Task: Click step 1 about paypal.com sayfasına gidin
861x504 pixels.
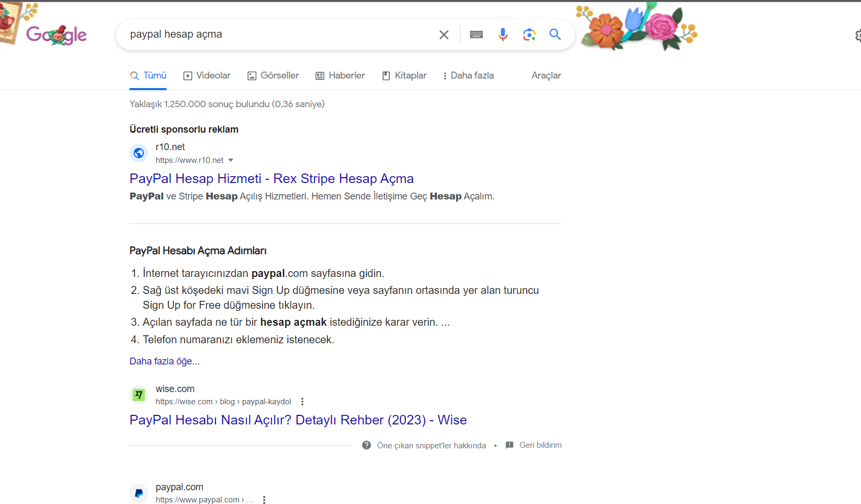Action: 263,273
